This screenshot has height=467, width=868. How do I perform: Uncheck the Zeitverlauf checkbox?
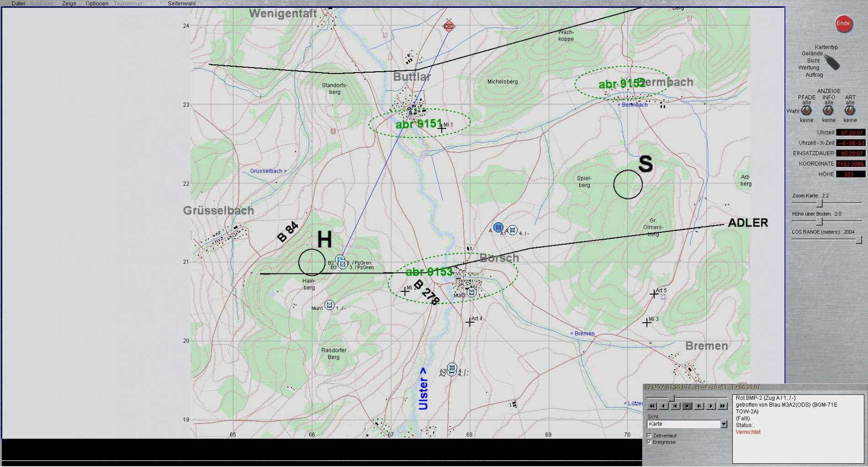[x=649, y=436]
